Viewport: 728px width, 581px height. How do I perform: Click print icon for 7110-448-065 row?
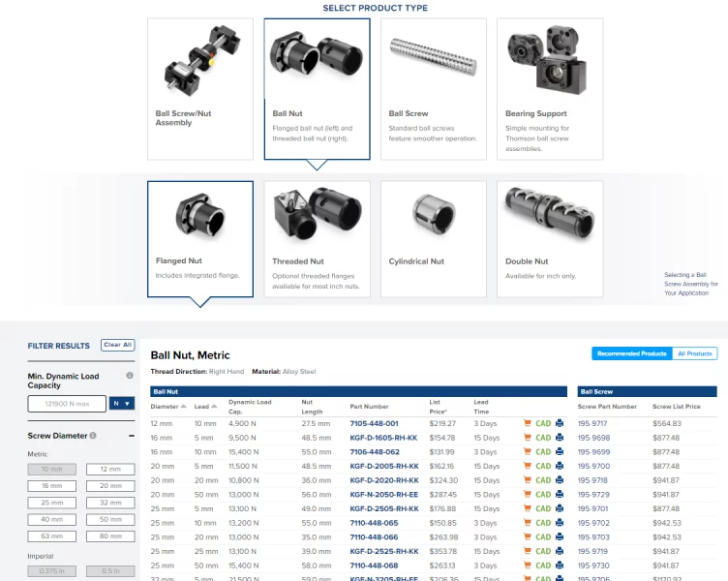click(560, 522)
